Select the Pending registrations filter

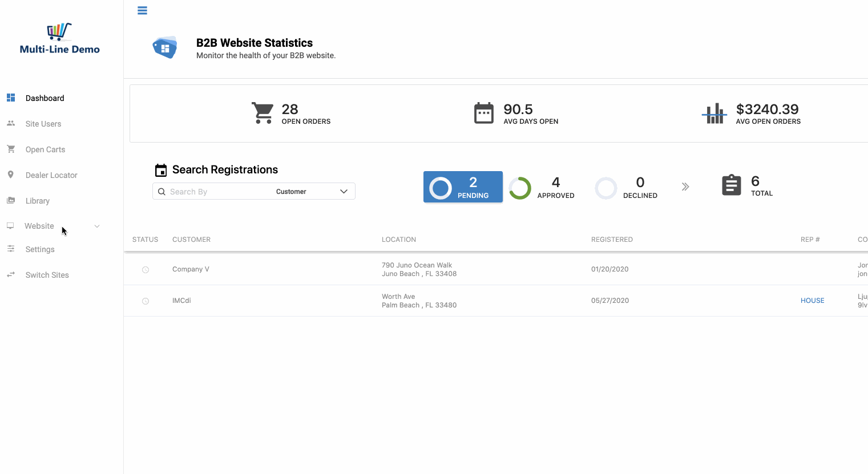pos(463,187)
